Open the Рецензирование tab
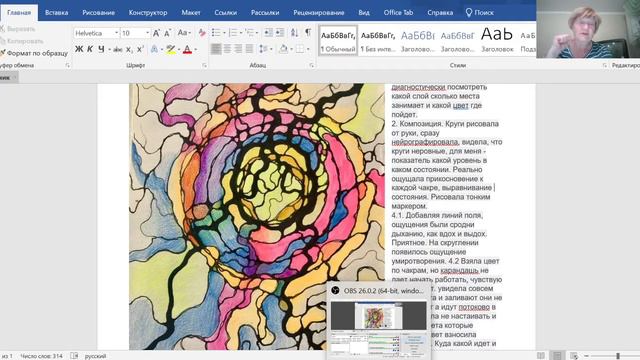Image resolution: width=640 pixels, height=360 pixels. (x=318, y=13)
